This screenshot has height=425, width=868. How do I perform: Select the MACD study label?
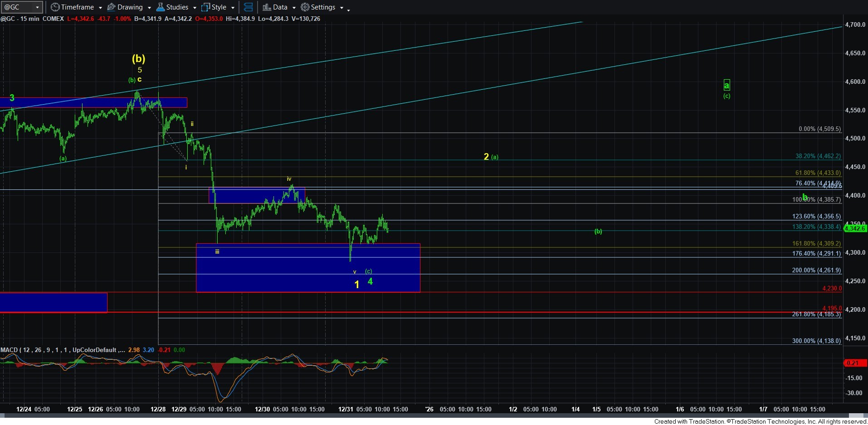point(9,350)
